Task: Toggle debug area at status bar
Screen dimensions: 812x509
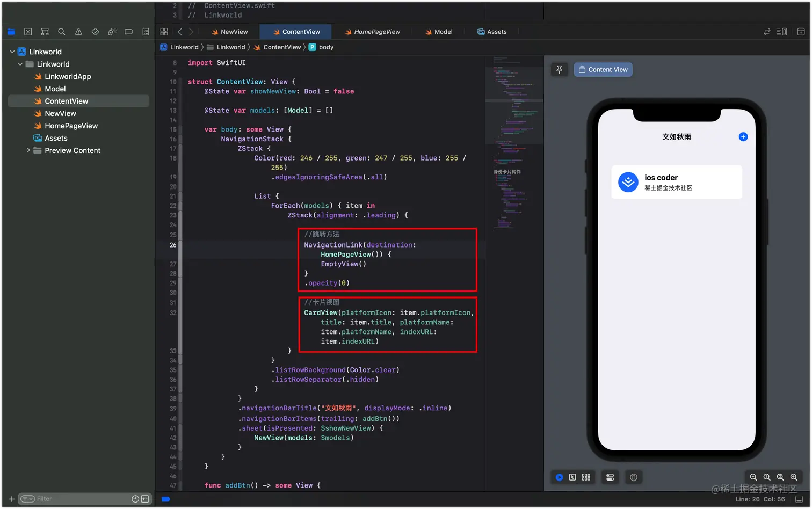Action: click(799, 499)
